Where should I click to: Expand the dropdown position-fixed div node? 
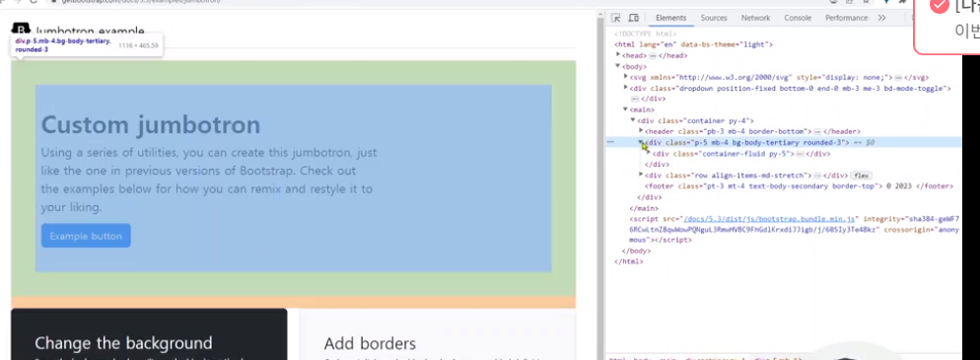click(626, 88)
